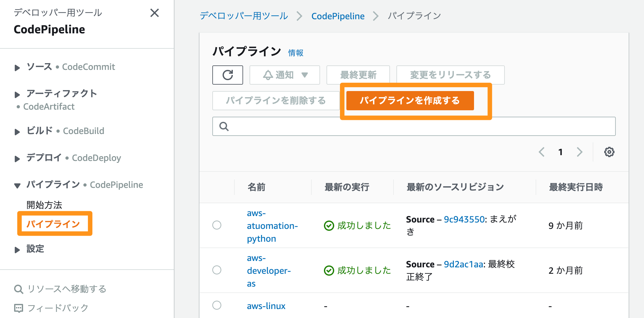Click into the pipeline search field
The width and height of the screenshot is (644, 318).
tap(414, 126)
